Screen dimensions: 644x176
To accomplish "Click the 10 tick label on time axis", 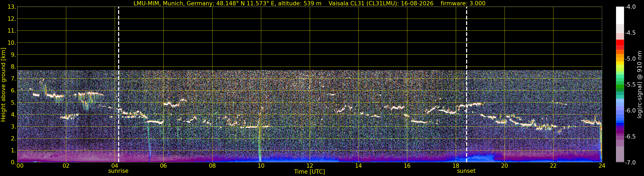I will coord(261,166).
